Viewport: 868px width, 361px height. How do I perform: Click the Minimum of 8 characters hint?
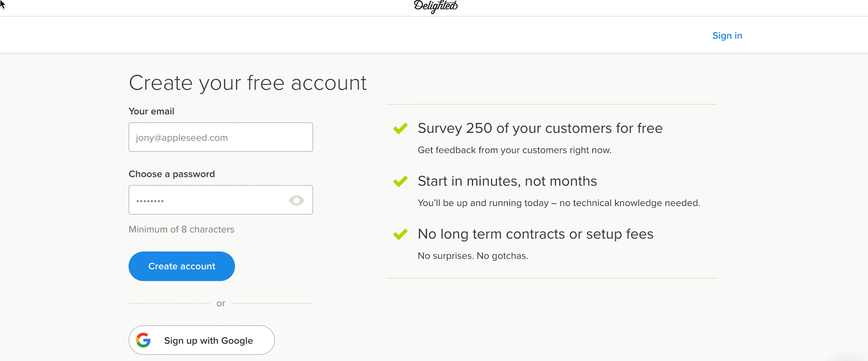pyautogui.click(x=181, y=229)
